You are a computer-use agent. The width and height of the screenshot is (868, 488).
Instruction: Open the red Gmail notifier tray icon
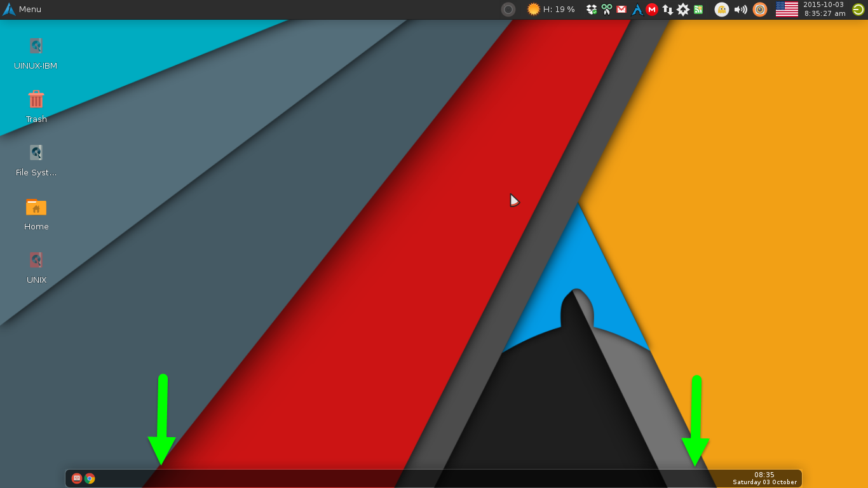pos(651,9)
